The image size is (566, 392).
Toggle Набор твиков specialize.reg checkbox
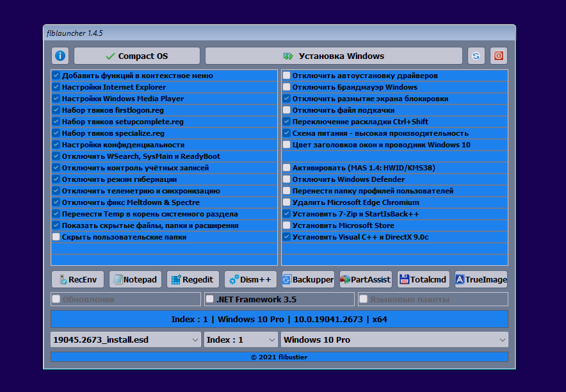pos(56,133)
